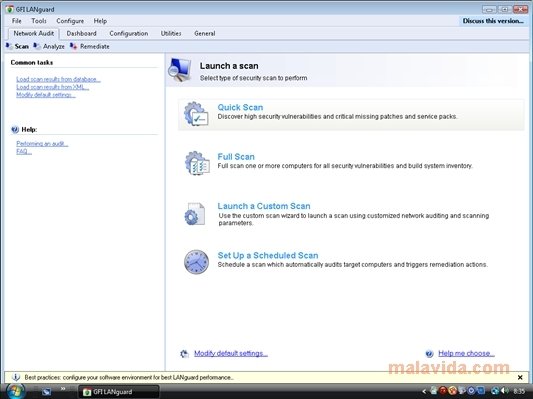The height and width of the screenshot is (399, 533).
Task: Click Modify default settings in Common tasks
Action: pos(46,95)
